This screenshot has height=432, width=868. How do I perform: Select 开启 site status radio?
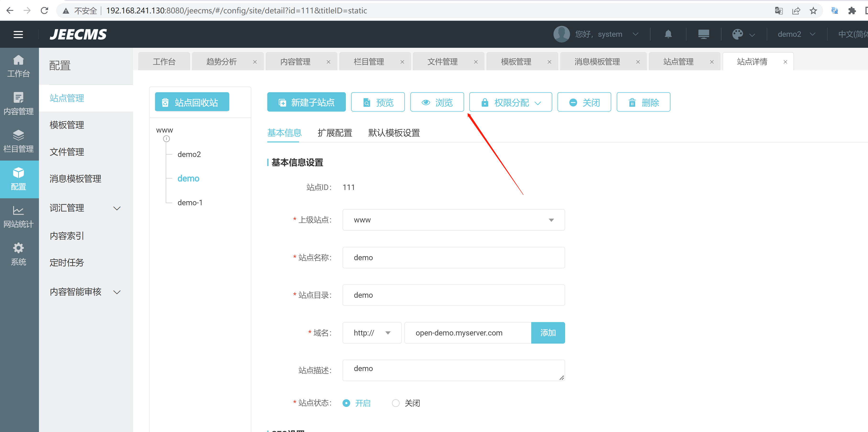pos(346,403)
